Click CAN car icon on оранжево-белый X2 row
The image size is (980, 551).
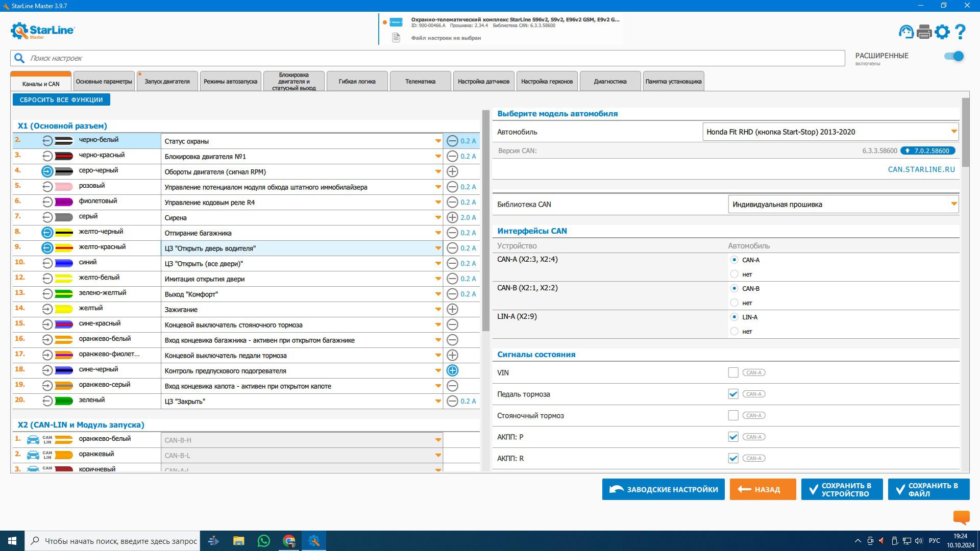[x=33, y=440]
